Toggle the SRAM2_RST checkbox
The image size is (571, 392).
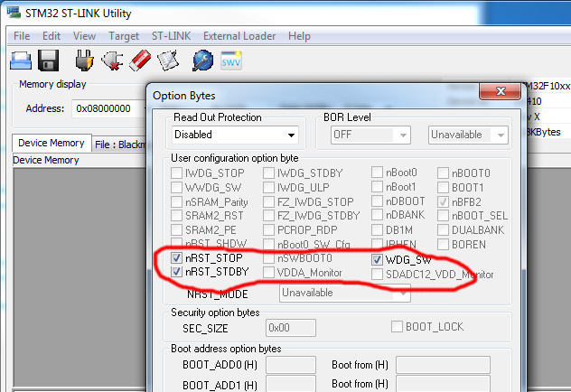pyautogui.click(x=176, y=216)
